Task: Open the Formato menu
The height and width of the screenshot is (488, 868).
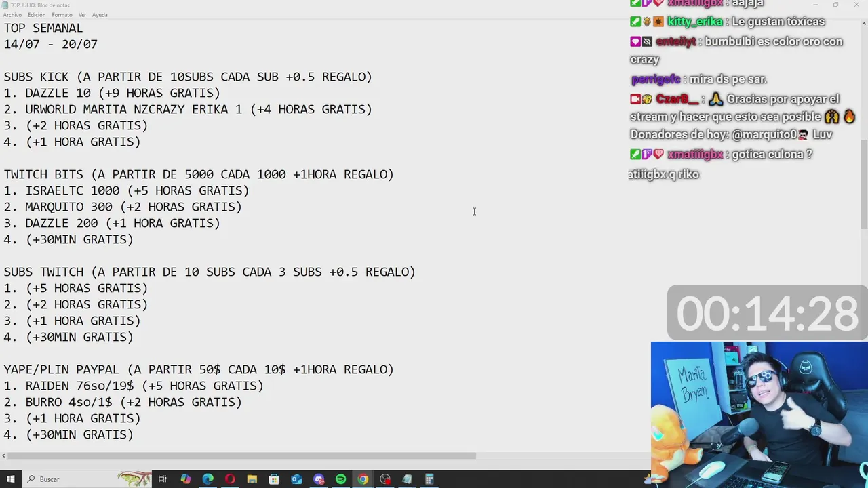Action: [62, 14]
